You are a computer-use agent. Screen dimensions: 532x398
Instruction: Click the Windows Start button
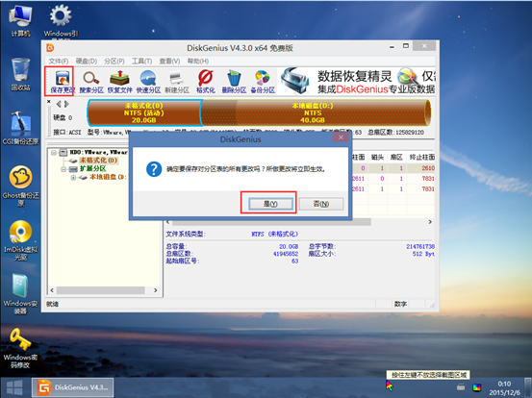pyautogui.click(x=14, y=387)
